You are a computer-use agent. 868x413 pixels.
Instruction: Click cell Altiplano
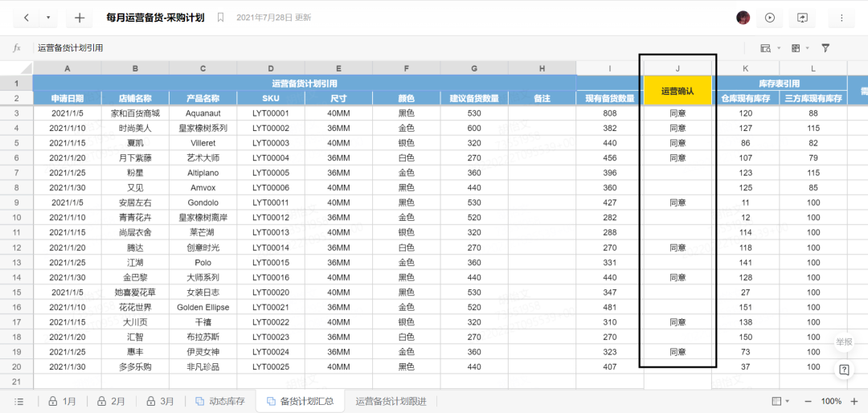(203, 173)
